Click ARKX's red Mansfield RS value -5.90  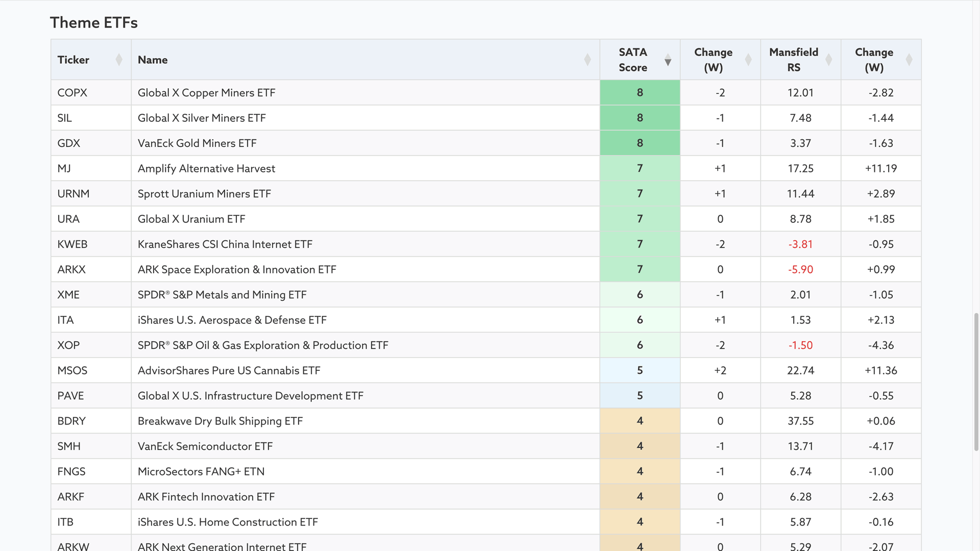[x=800, y=269]
